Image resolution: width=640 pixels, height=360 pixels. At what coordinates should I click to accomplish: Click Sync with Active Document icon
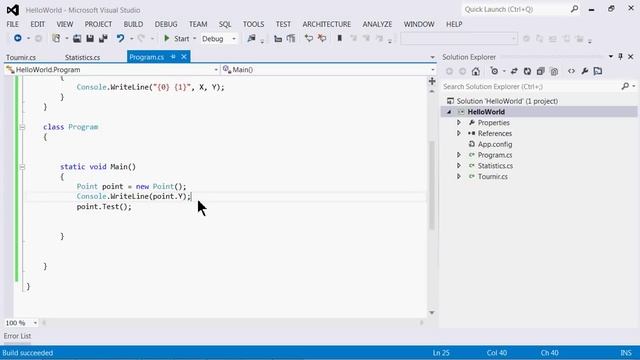tap(514, 71)
